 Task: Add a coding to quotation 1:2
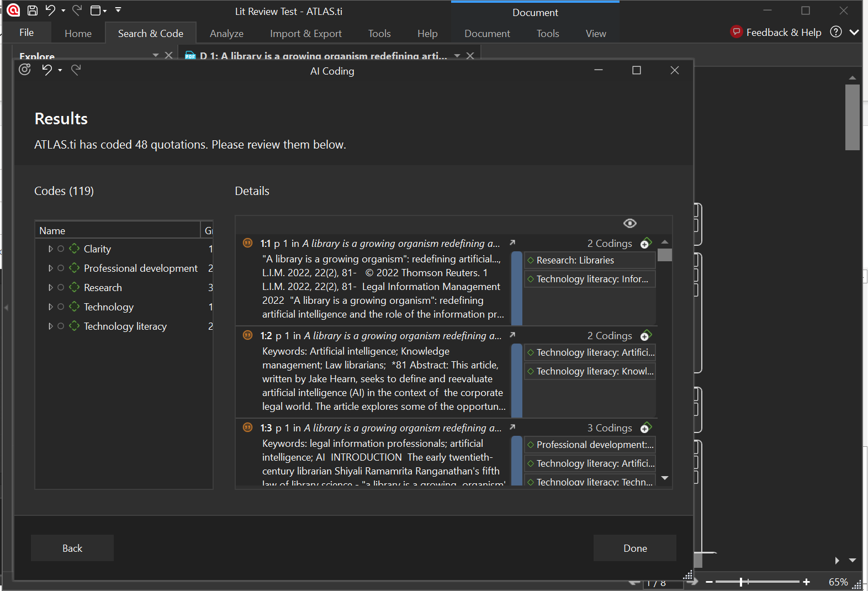click(x=645, y=336)
